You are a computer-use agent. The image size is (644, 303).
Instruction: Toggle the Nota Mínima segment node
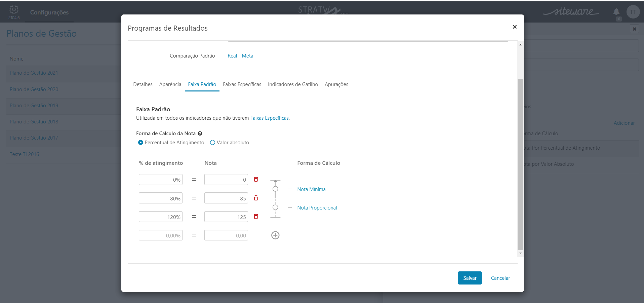pos(275,189)
